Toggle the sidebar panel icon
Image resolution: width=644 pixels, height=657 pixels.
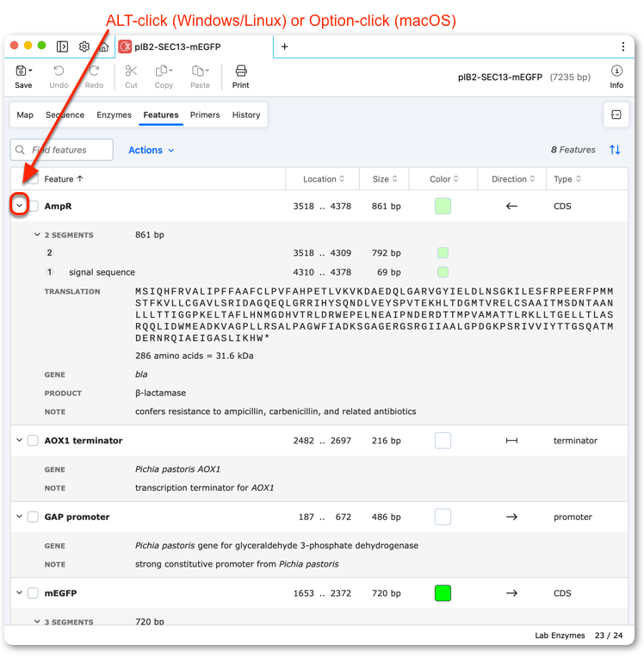coord(62,46)
